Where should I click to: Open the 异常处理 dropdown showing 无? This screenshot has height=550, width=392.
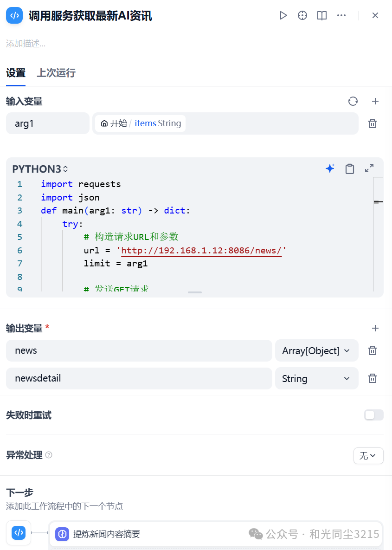click(x=368, y=456)
